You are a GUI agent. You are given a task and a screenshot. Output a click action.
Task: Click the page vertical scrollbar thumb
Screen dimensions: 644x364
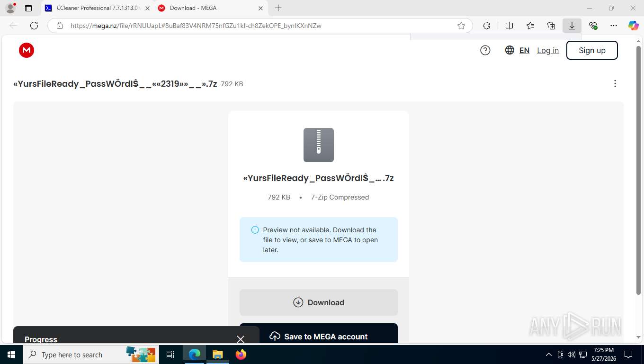(x=639, y=170)
